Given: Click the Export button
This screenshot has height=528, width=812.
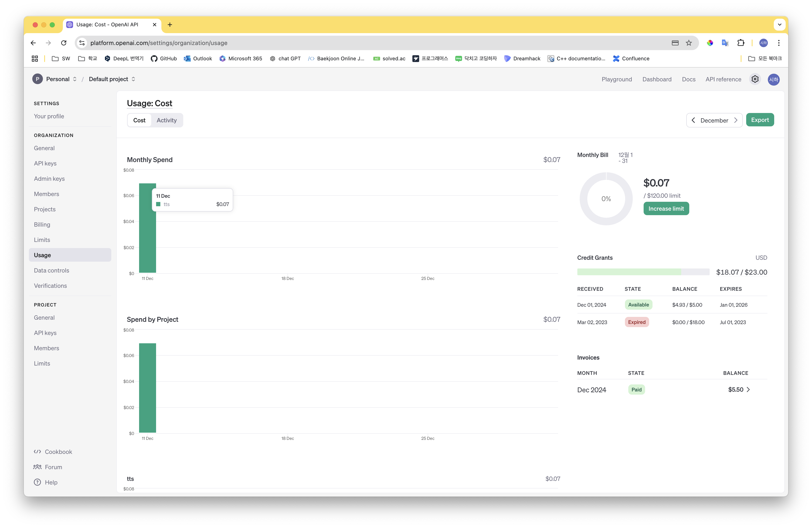Looking at the screenshot, I should [x=760, y=120].
